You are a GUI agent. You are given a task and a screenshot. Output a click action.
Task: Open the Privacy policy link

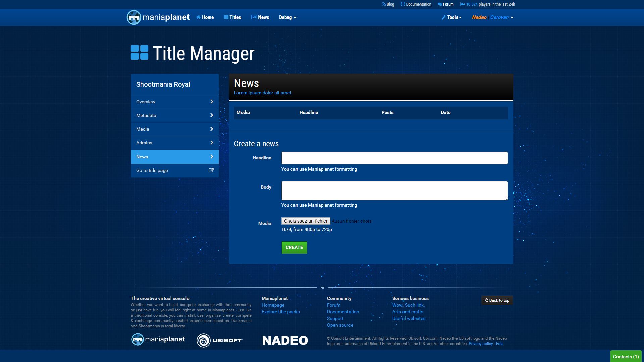tap(481, 344)
